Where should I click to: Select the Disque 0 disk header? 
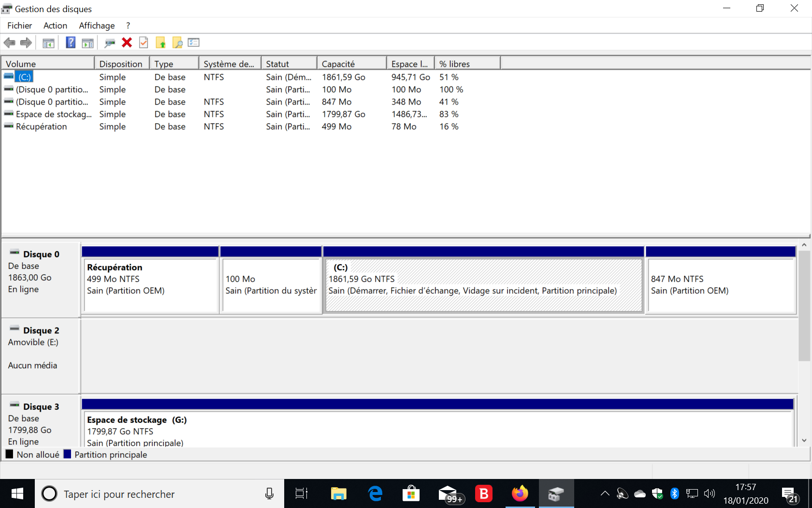coord(41,280)
